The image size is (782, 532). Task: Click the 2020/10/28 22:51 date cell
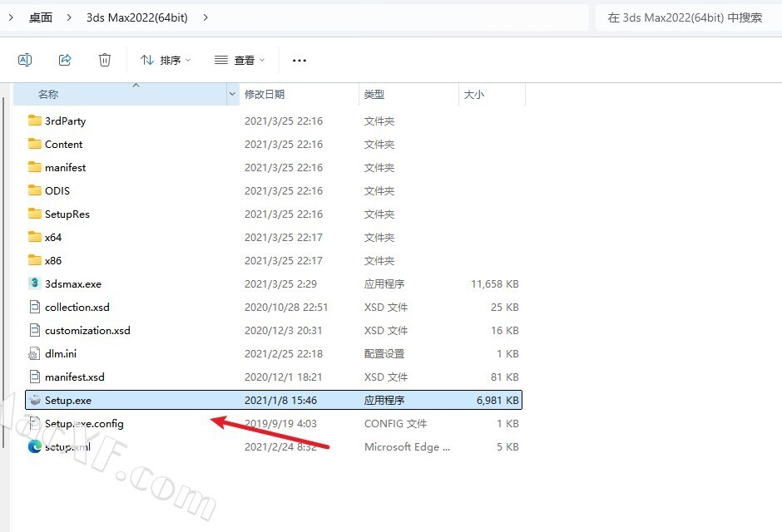[x=286, y=308]
